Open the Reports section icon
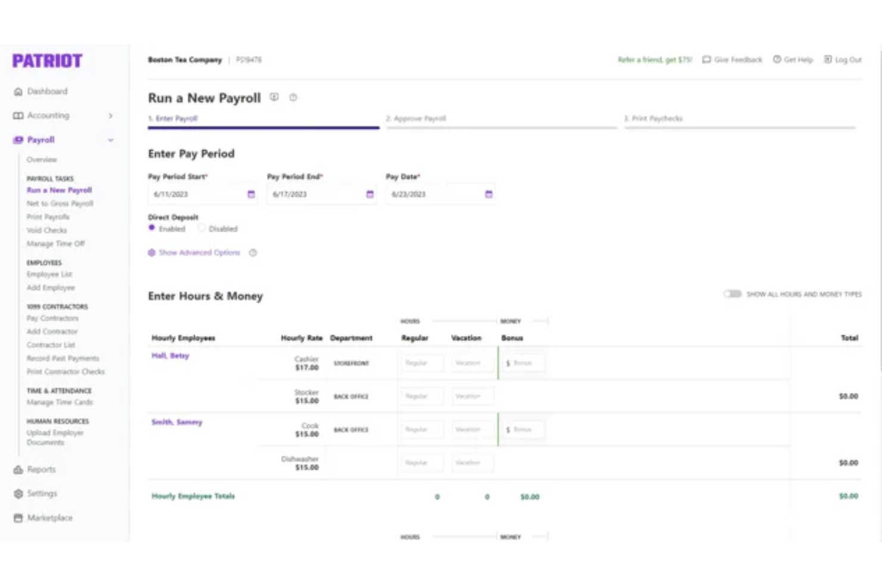This screenshot has width=882, height=588. click(x=18, y=469)
